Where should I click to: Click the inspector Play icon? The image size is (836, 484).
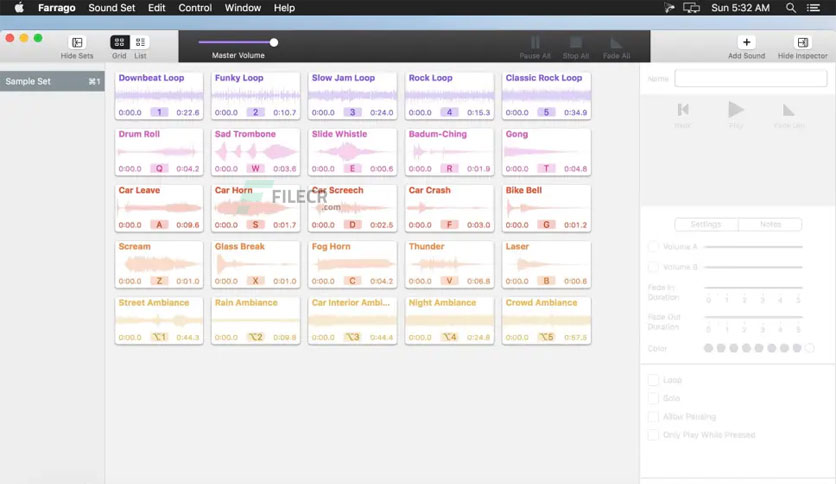point(736,109)
